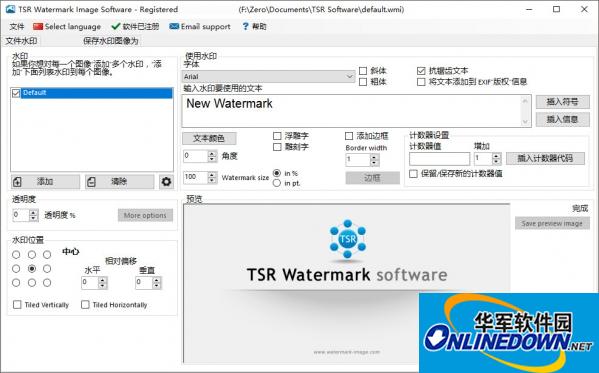Open the 软件已注册 registered item
The width and height of the screenshot is (599, 373).
135,26
